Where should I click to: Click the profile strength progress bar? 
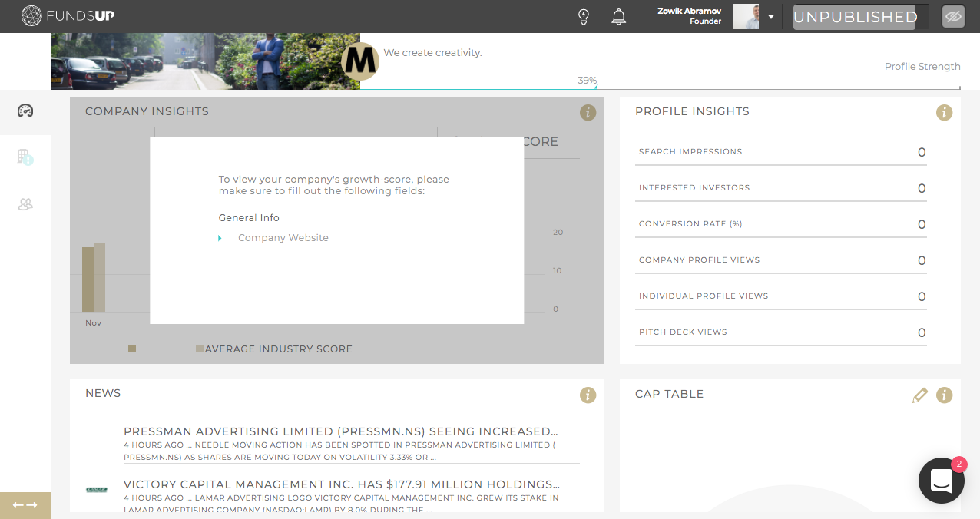point(660,89)
